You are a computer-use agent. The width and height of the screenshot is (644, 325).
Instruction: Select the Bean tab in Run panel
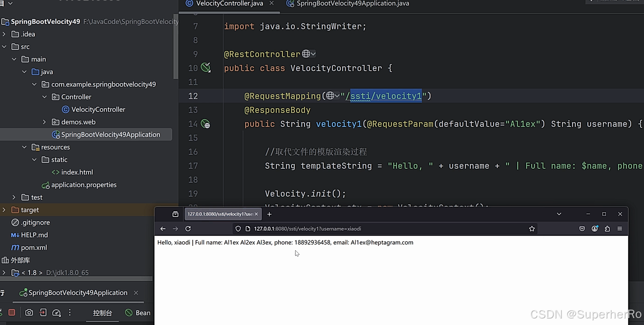pyautogui.click(x=138, y=313)
